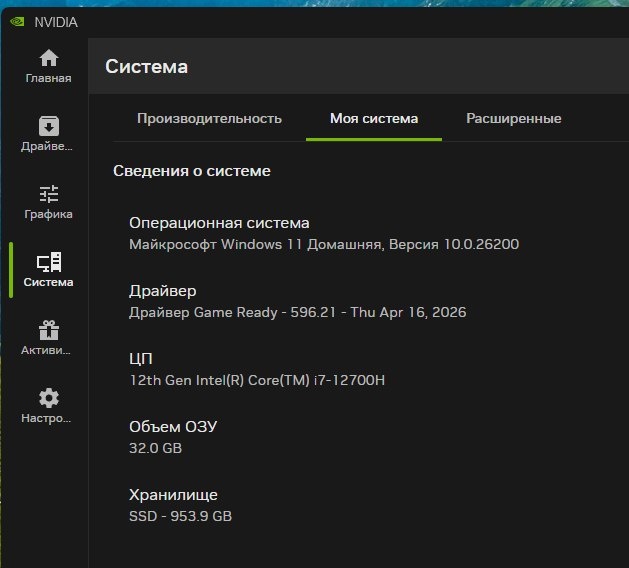Open the Настро... gear settings icon
Viewport: 629px width, 568px height.
pos(49,398)
